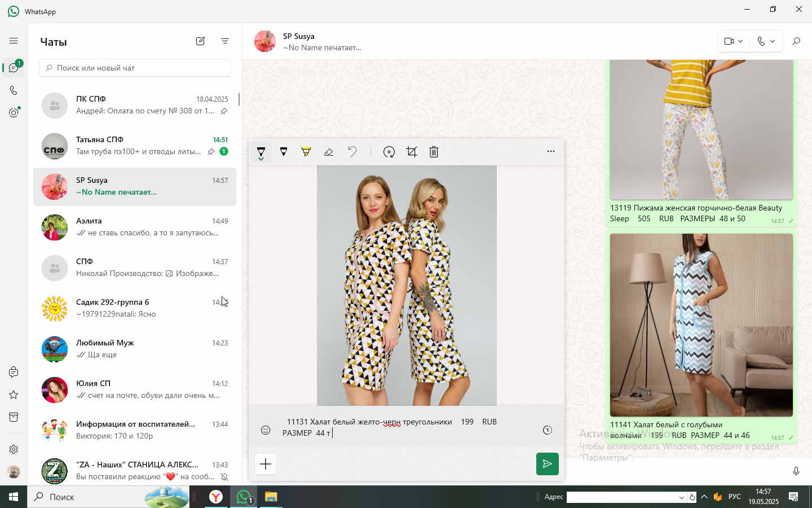Viewport: 812px width, 508px height.
Task: Open the Татьяна СПФ chat
Action: click(x=135, y=146)
